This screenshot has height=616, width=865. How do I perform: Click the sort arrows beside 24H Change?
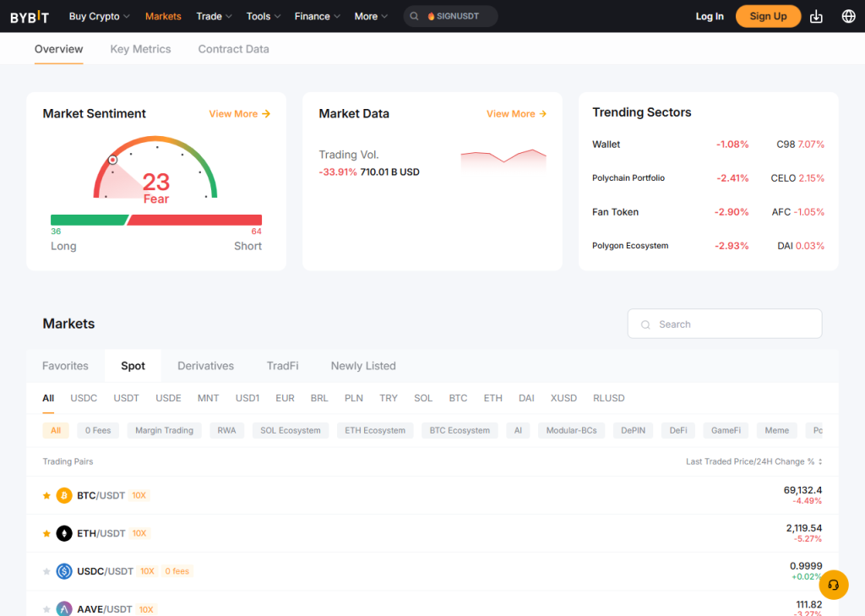tap(820, 461)
